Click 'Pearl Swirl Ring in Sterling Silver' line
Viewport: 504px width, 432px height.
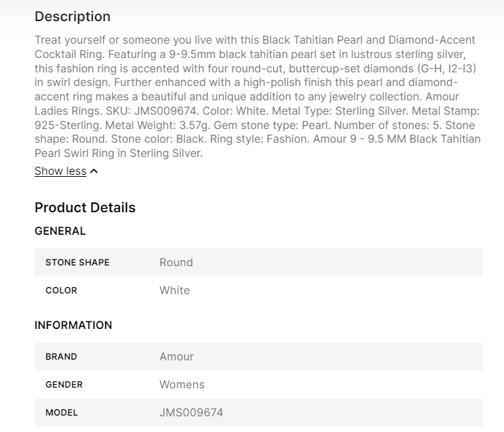[x=119, y=154]
